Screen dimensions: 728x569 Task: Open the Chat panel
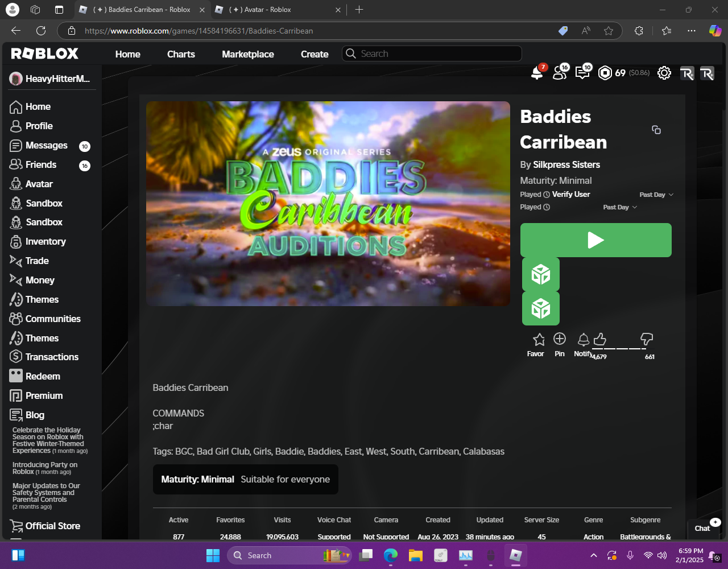pyautogui.click(x=703, y=528)
